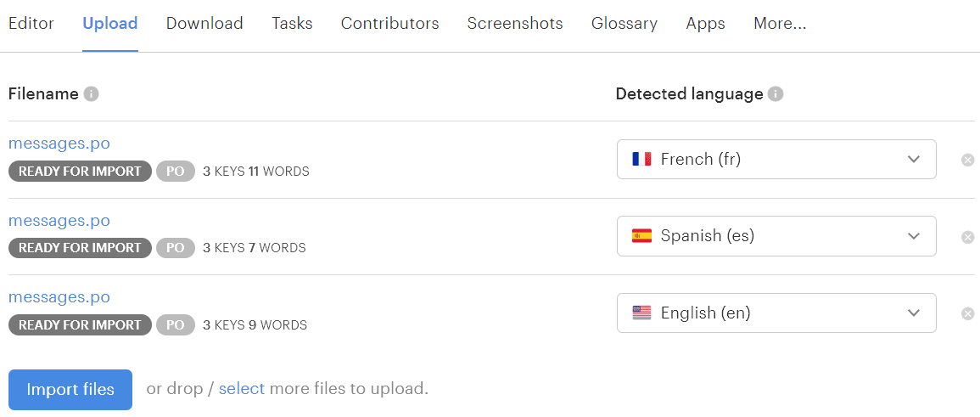
Task: Open the French (fr) language dropdown
Action: (x=776, y=160)
